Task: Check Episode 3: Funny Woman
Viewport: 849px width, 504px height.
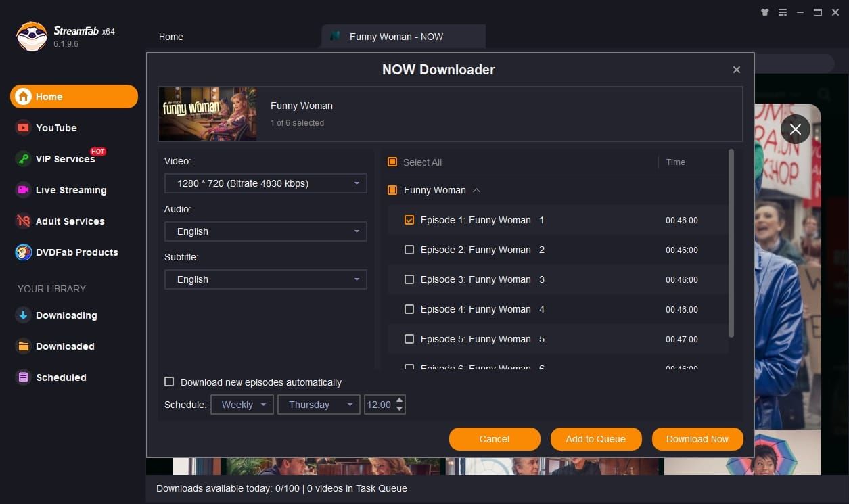Action: [409, 279]
